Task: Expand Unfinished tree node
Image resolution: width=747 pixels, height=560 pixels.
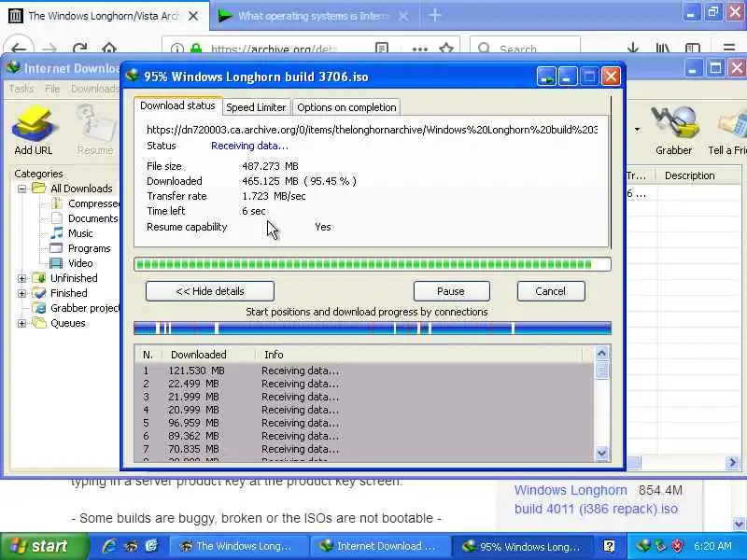Action: [21, 278]
